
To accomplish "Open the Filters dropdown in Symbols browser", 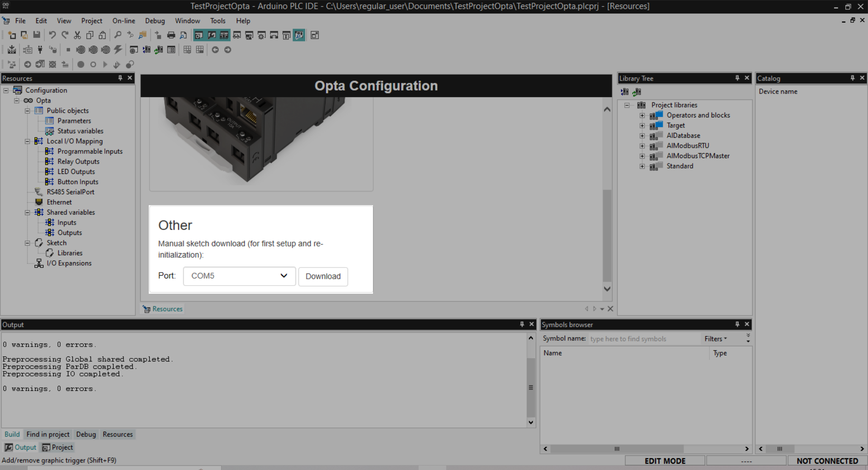I will tap(716, 338).
